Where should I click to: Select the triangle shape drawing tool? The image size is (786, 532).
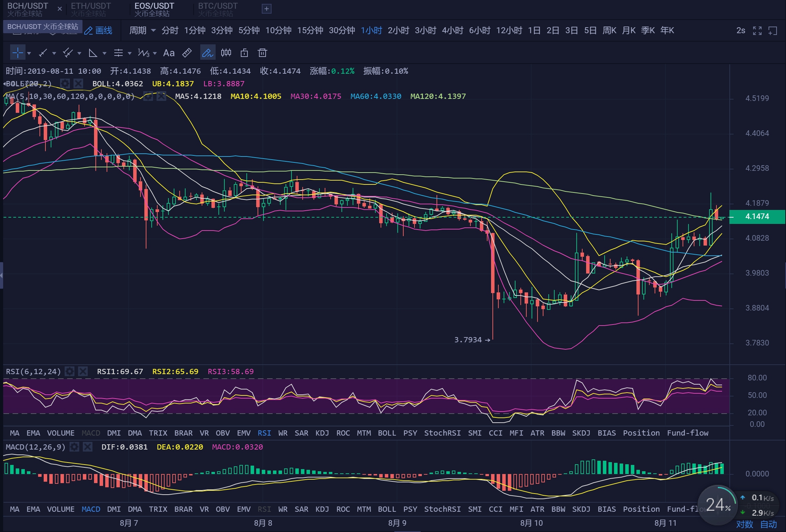pos(93,53)
